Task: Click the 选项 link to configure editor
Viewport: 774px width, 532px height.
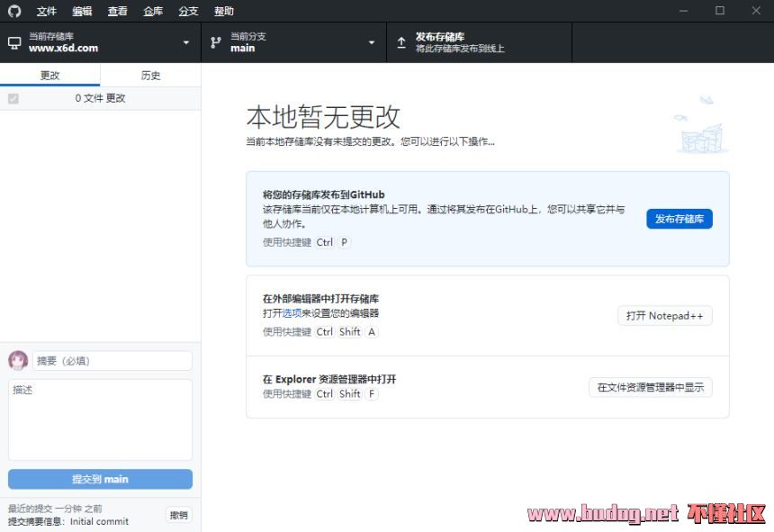Action: (292, 313)
